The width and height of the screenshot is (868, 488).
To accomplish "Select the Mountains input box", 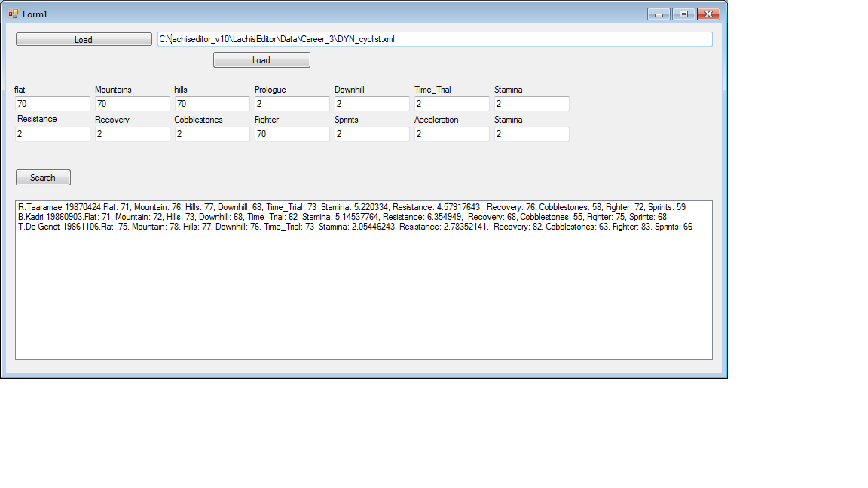I will click(x=133, y=104).
